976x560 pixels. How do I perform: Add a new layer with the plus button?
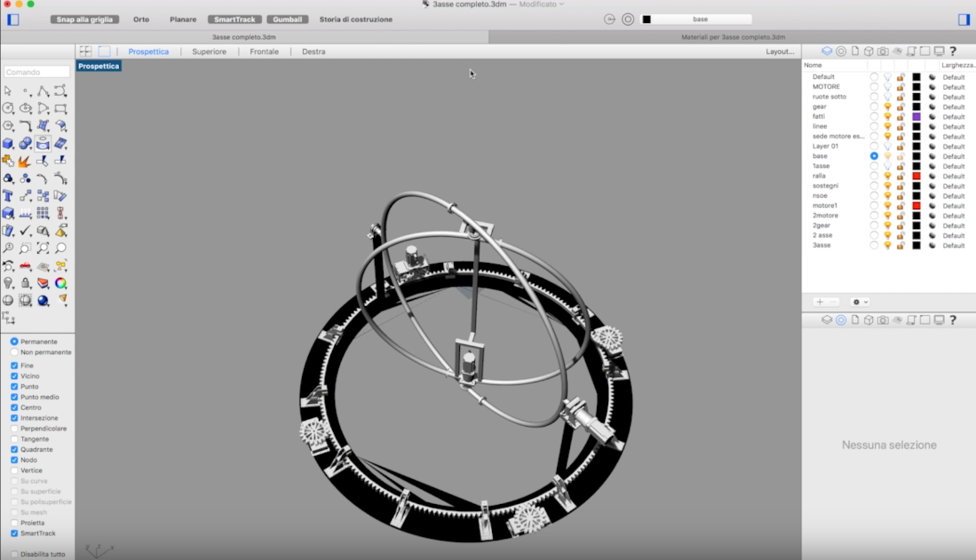click(820, 302)
